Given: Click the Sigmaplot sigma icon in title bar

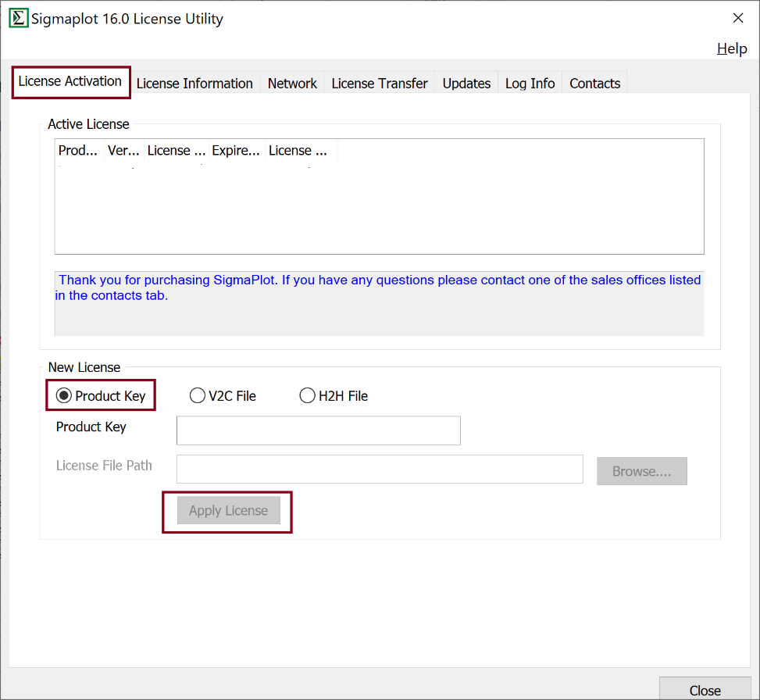Looking at the screenshot, I should coord(19,19).
